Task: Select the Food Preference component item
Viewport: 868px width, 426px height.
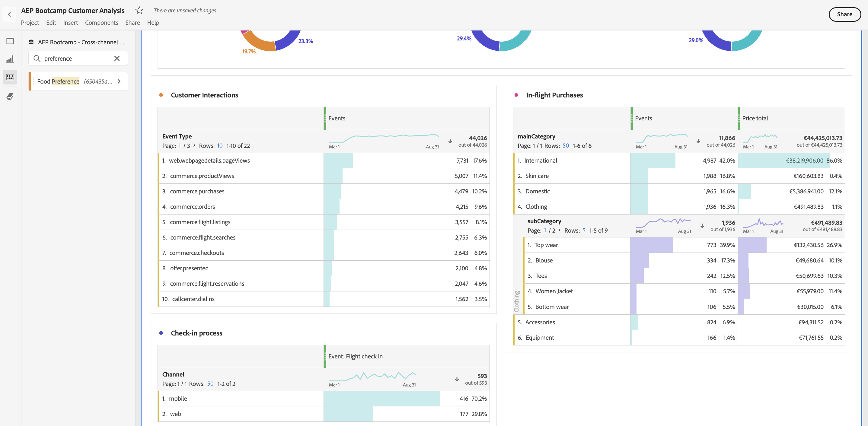Action: pyautogui.click(x=78, y=81)
